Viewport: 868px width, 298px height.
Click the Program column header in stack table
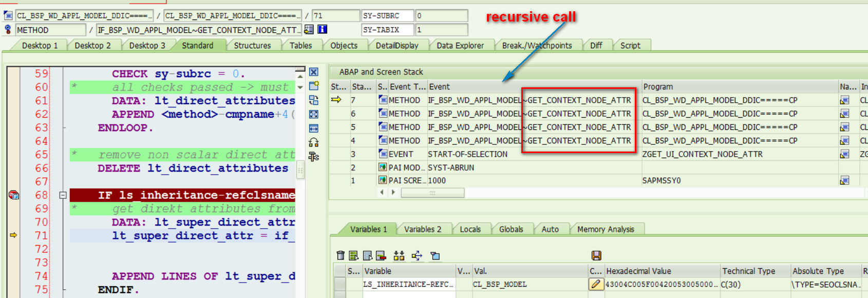coord(740,87)
